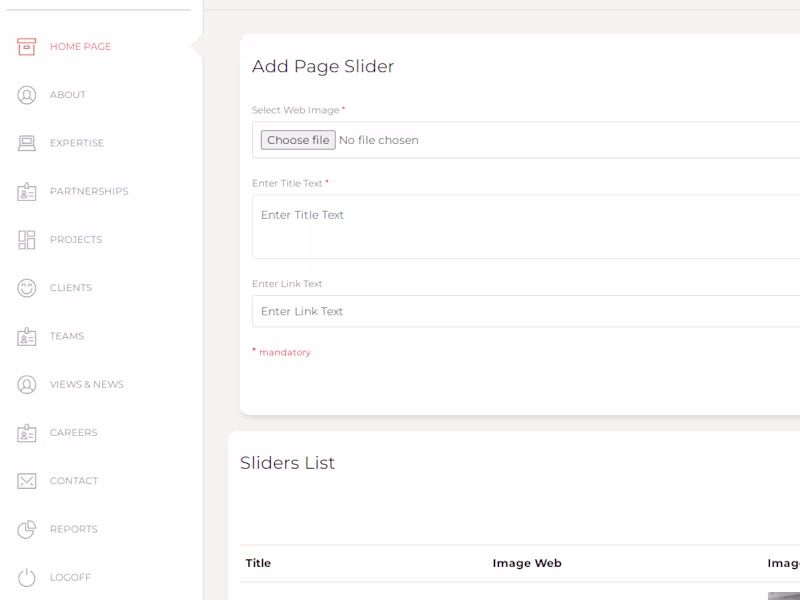Click the Expertise laptop icon
800x600 pixels.
(x=27, y=143)
